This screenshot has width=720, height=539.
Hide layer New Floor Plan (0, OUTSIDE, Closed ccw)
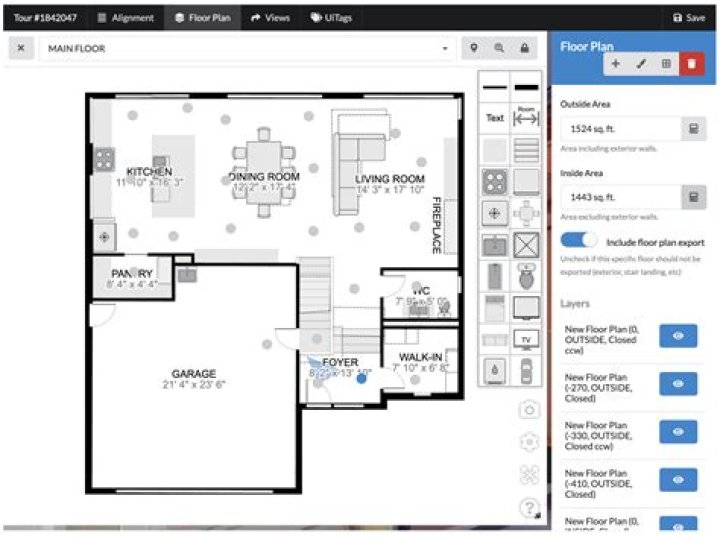(678, 336)
